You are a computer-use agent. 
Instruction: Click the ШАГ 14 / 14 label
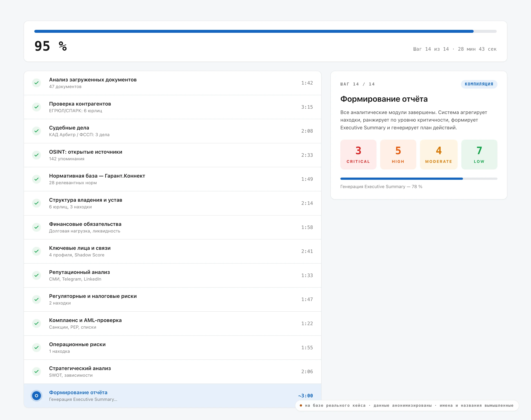coord(358,84)
